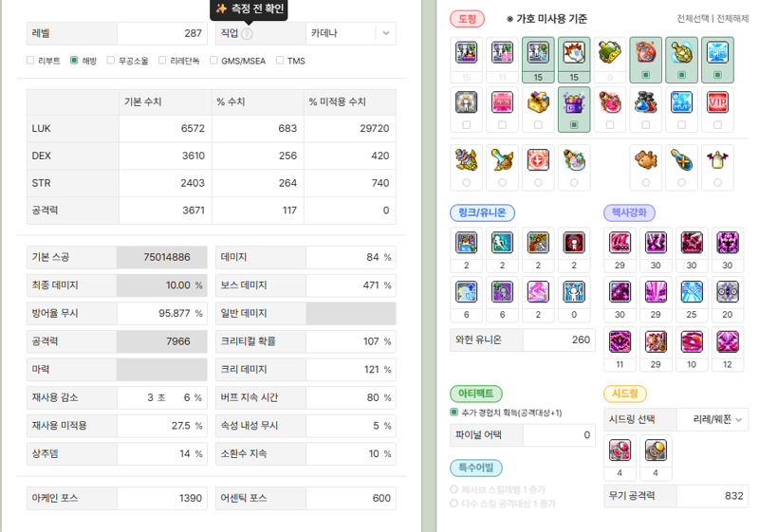Viewport: 759px width, 532px height.
Task: Toggle the 리레단독 checkbox
Action: click(162, 60)
